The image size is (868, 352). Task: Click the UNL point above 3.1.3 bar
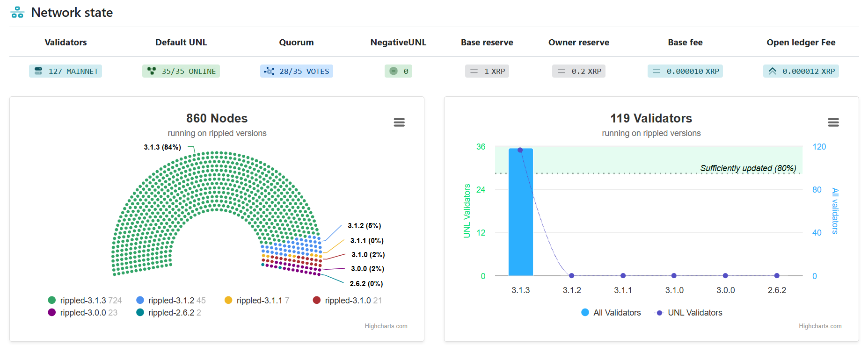point(520,150)
